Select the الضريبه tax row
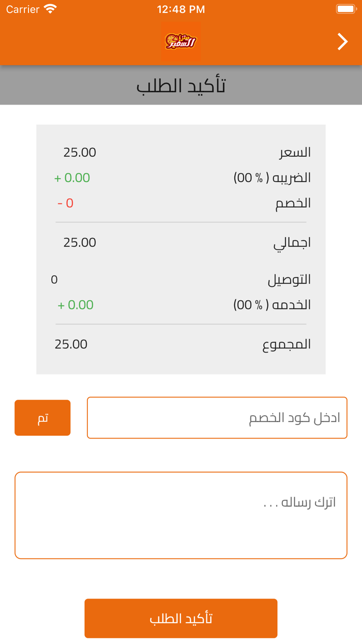362x644 pixels. (180, 178)
